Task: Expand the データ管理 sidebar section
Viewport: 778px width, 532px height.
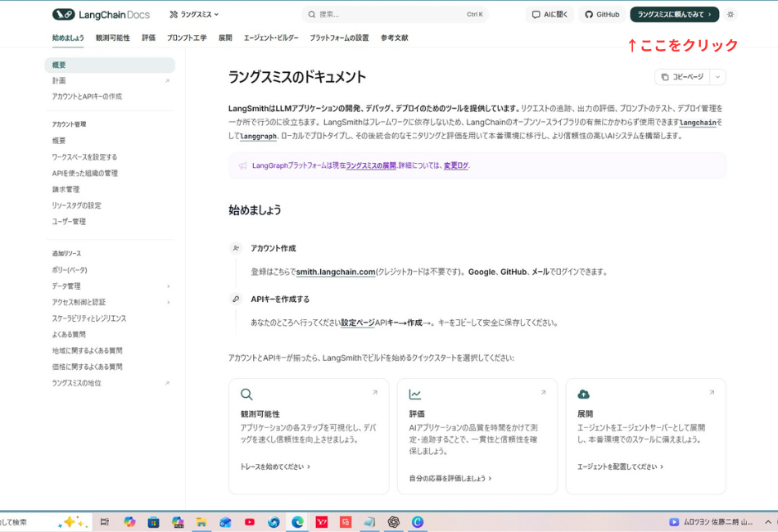Action: click(167, 288)
